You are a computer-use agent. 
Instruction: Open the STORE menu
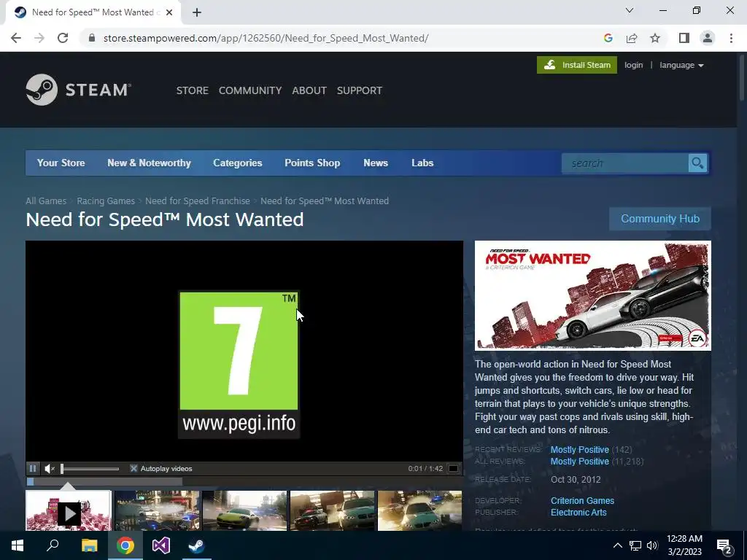click(193, 90)
